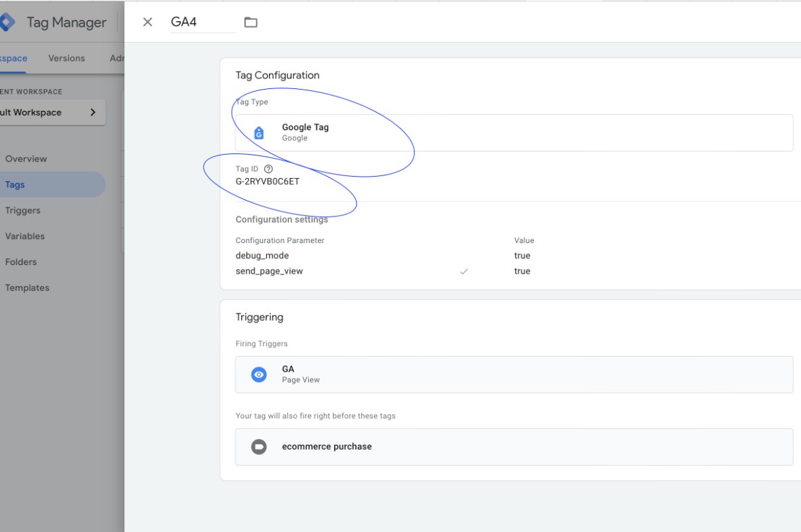The image size is (801, 532).
Task: Open Folders in the sidebar
Action: [21, 262]
